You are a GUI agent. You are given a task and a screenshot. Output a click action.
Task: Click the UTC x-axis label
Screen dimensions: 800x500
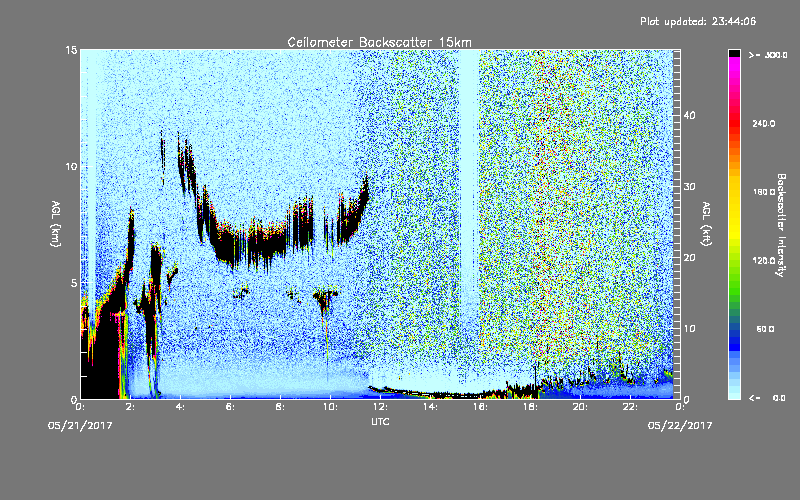coord(380,421)
